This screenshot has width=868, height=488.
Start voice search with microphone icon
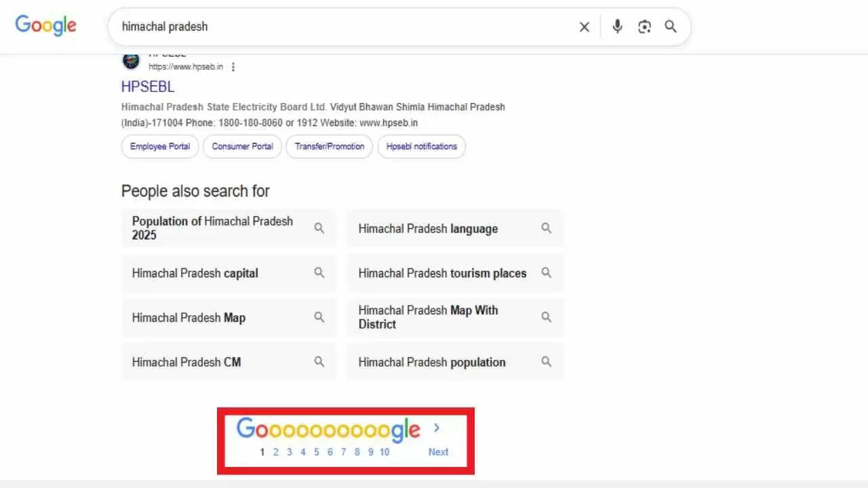coord(617,26)
